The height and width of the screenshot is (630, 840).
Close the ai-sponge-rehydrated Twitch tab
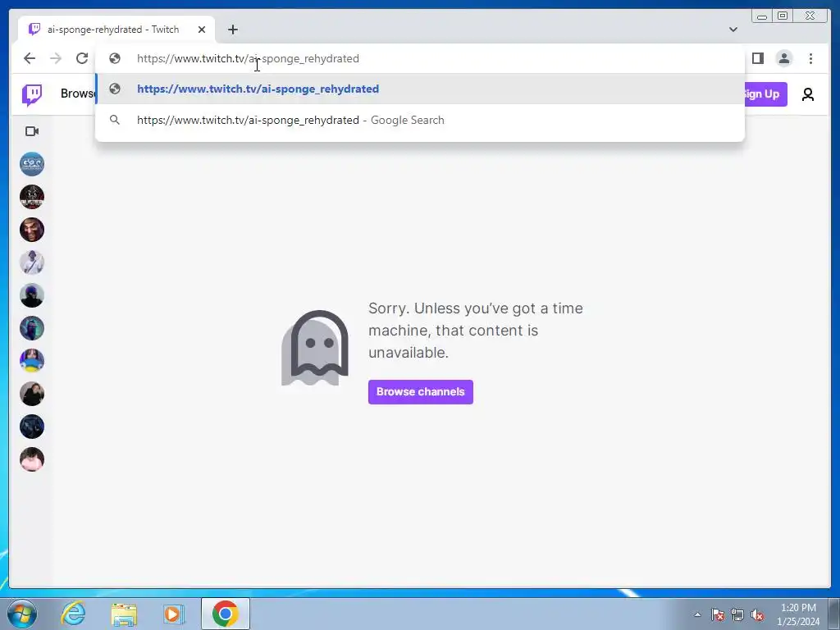click(202, 30)
